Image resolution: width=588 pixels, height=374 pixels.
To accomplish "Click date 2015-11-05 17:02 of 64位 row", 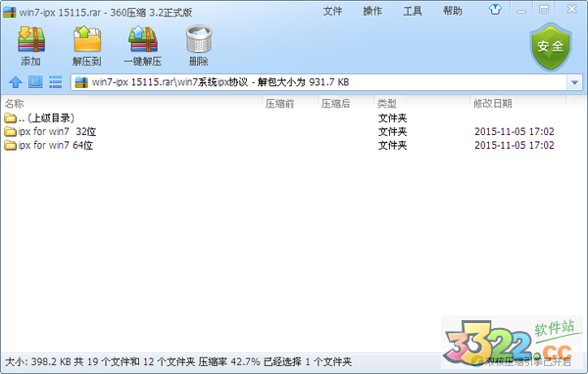I will coord(514,145).
